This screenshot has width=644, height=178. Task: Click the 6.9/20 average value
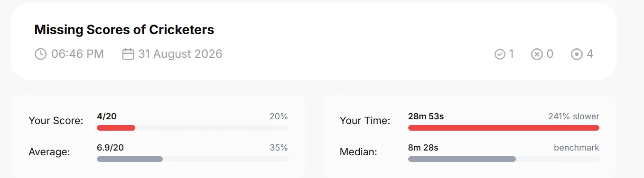click(x=110, y=148)
